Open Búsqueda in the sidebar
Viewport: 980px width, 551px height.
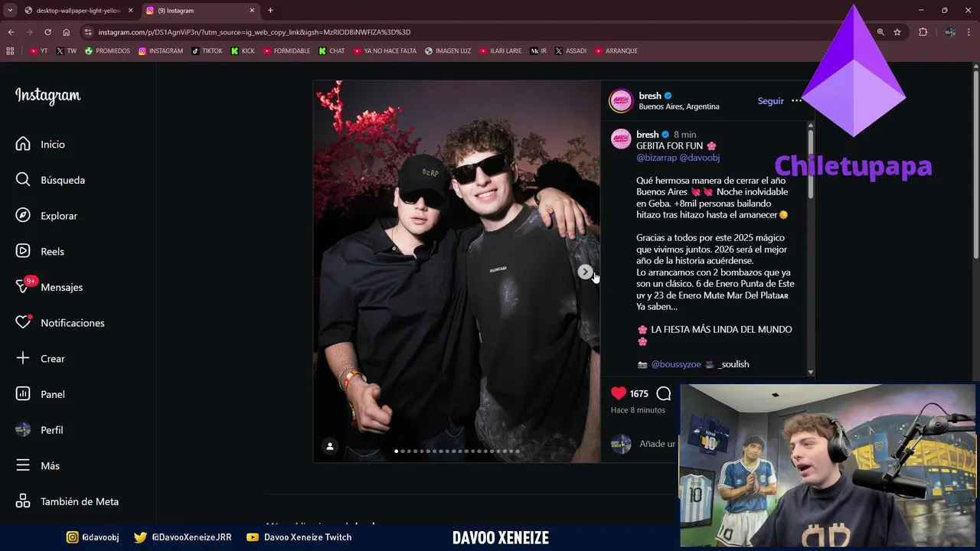50,180
